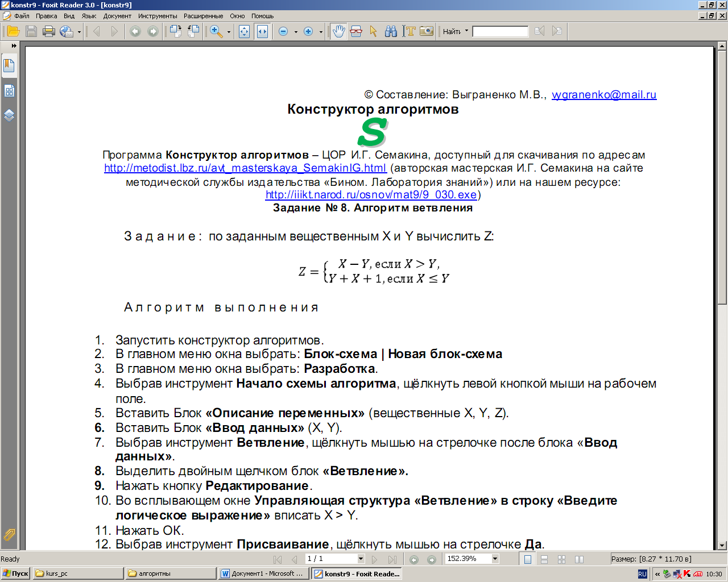Image resolution: width=728 pixels, height=582 pixels.
Task: Expand the navigation panel double-arrow
Action: (x=14, y=46)
